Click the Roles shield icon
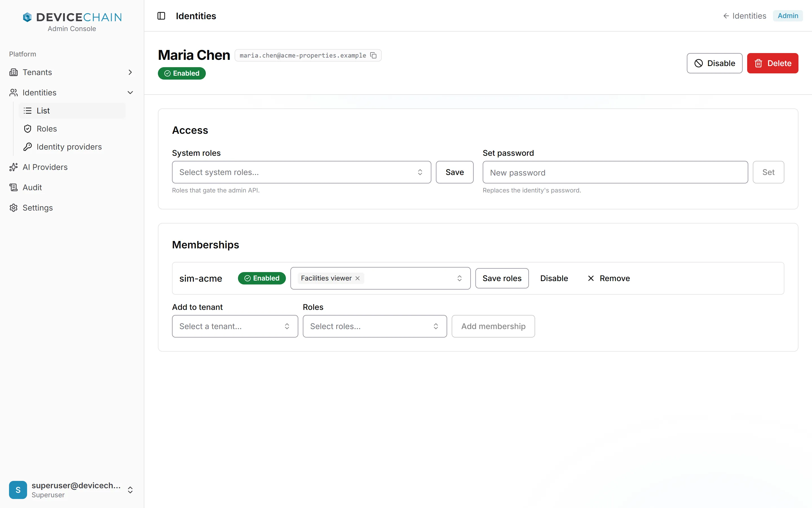The height and width of the screenshot is (508, 812). click(x=28, y=129)
